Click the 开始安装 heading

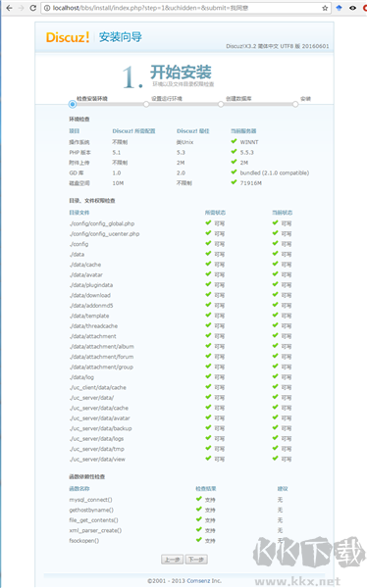(x=181, y=72)
